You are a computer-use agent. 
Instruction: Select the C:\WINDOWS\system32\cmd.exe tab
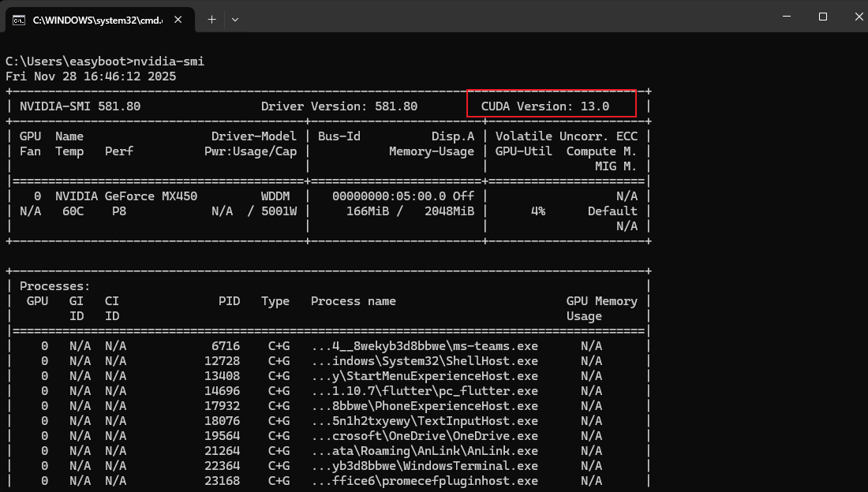point(99,20)
